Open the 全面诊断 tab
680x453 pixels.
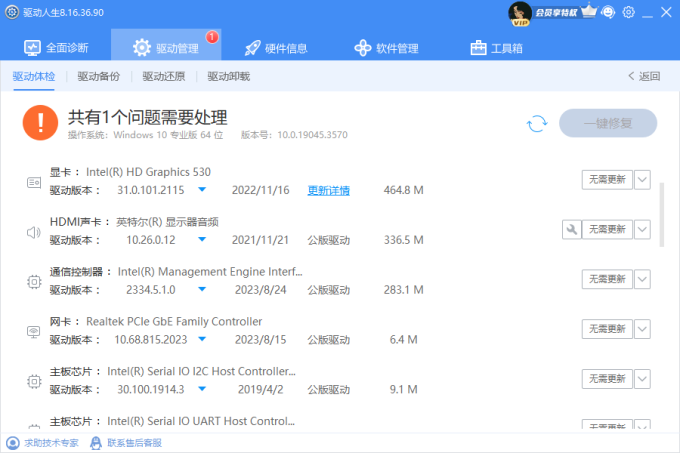pos(56,48)
